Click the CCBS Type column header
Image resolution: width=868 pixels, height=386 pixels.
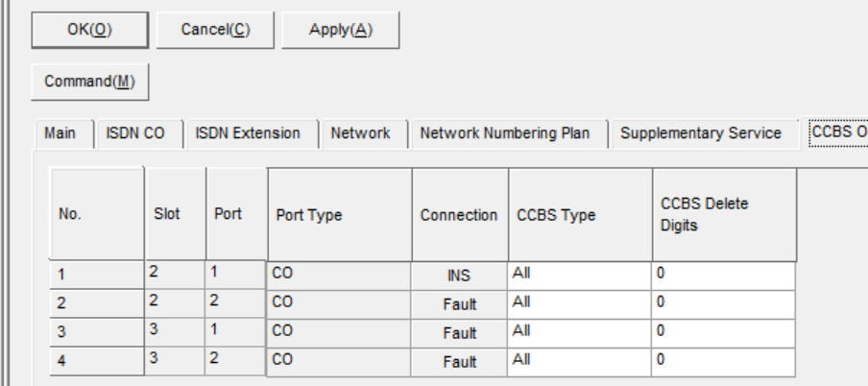point(580,215)
